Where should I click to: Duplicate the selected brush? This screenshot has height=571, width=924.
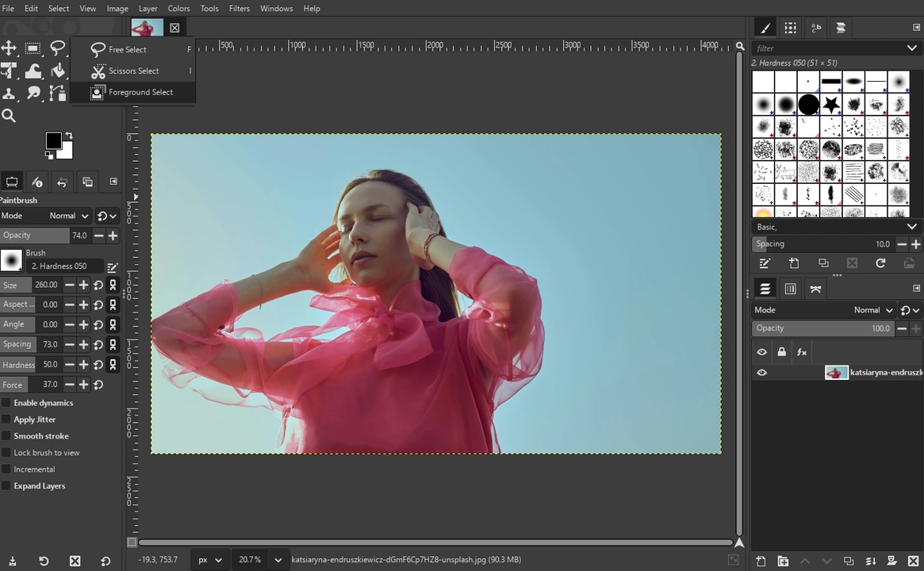[x=823, y=263]
